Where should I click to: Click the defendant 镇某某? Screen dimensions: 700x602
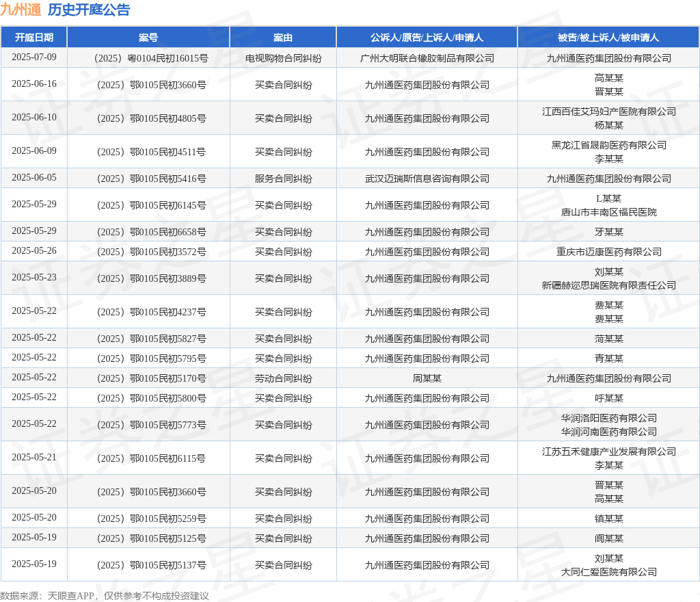(609, 519)
